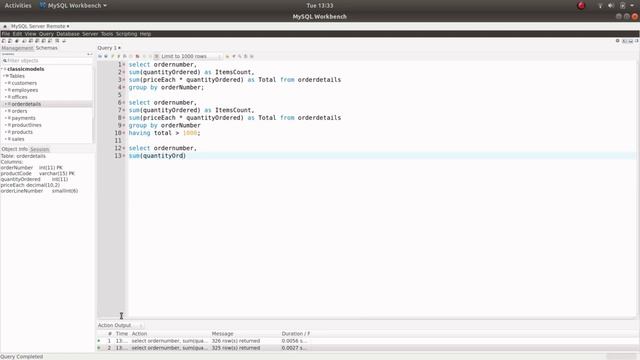Collapse the Tables folder node
The height and width of the screenshot is (360, 640).
(3, 76)
